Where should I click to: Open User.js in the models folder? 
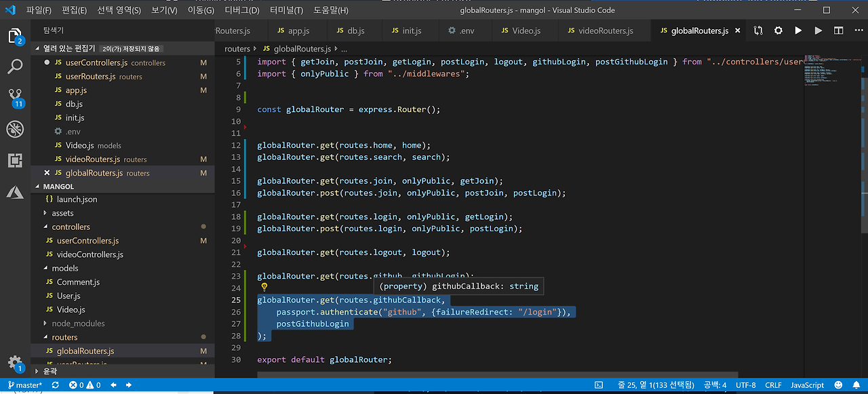click(68, 296)
